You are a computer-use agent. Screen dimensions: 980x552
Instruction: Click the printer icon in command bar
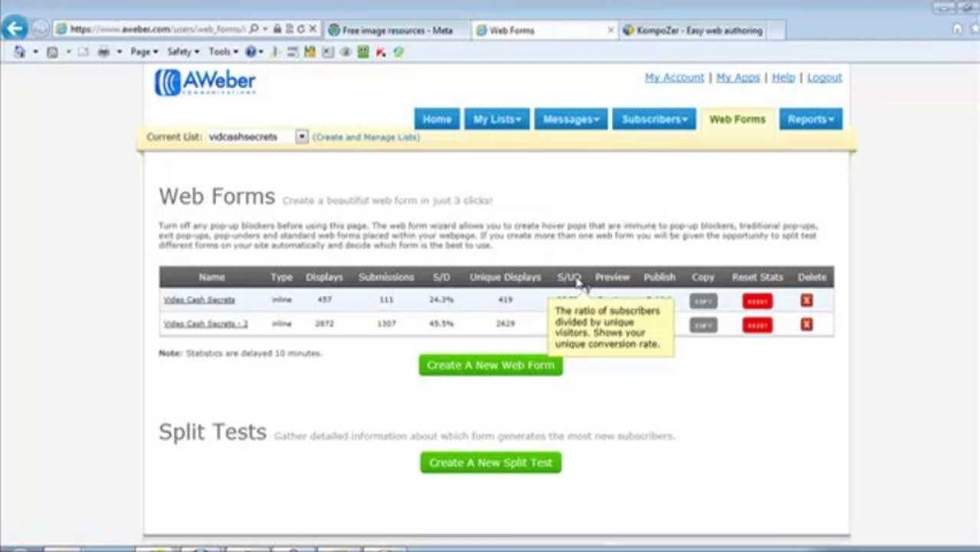coord(103,52)
